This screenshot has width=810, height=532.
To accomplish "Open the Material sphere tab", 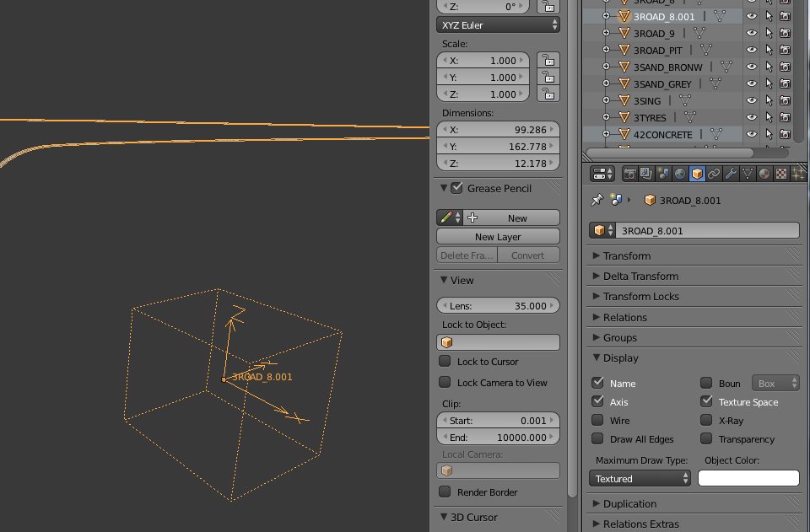I will tap(764, 174).
